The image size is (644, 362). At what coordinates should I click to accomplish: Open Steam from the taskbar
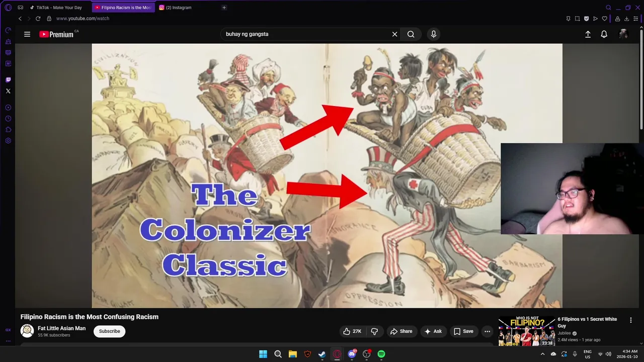point(322,354)
